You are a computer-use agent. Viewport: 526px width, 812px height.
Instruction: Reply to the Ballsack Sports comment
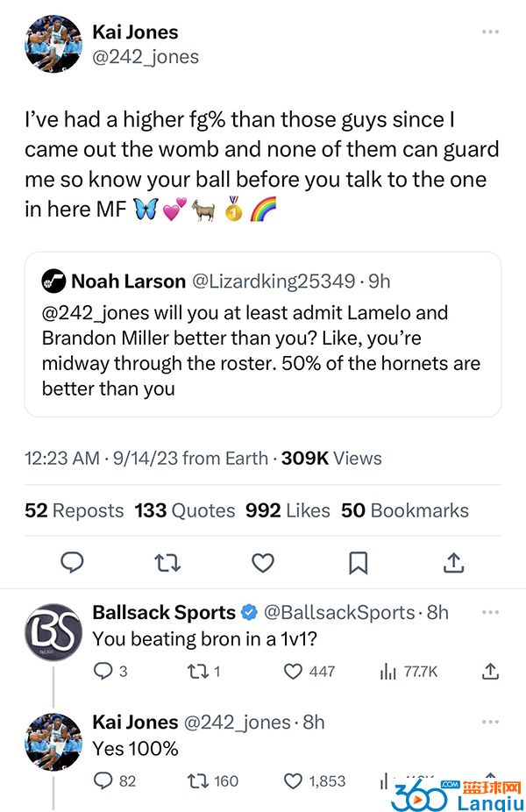click(x=103, y=672)
